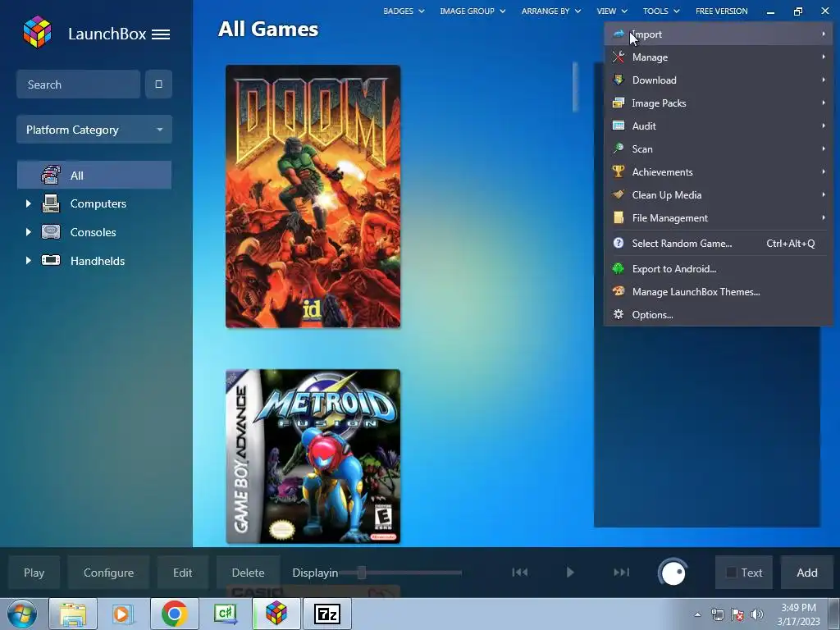Click the Search input field
This screenshot has height=630, width=840.
coord(79,84)
